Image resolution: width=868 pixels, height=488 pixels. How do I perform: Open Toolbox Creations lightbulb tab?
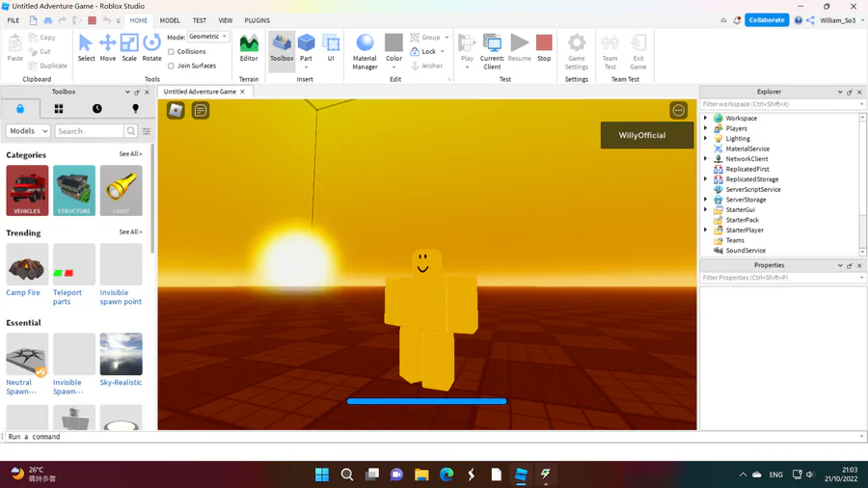pyautogui.click(x=135, y=108)
